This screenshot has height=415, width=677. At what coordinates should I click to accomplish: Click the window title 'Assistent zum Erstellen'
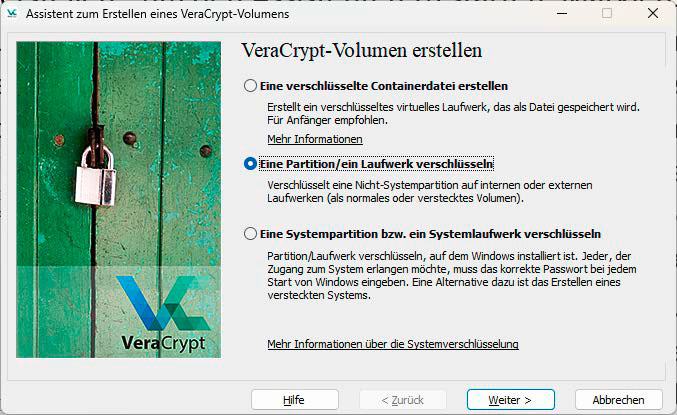(158, 14)
